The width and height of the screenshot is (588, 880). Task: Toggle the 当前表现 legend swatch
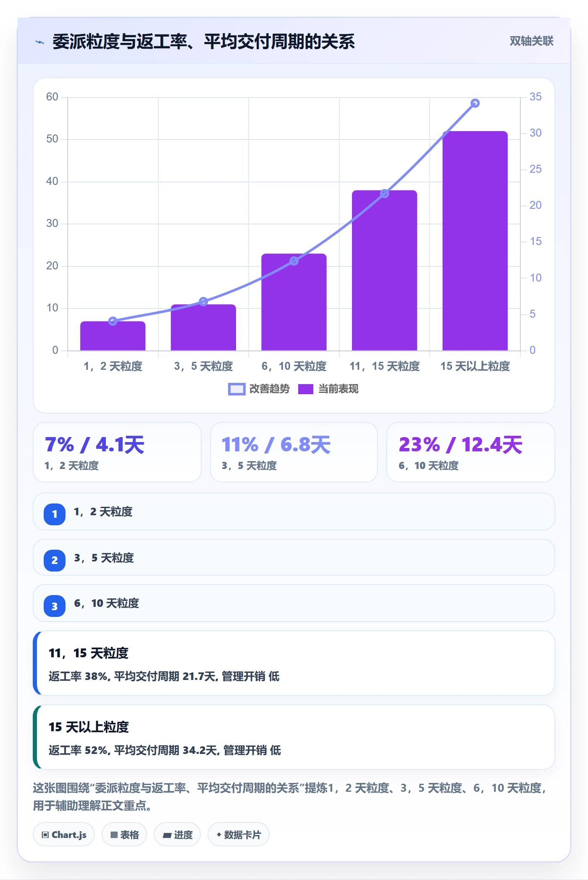point(306,389)
